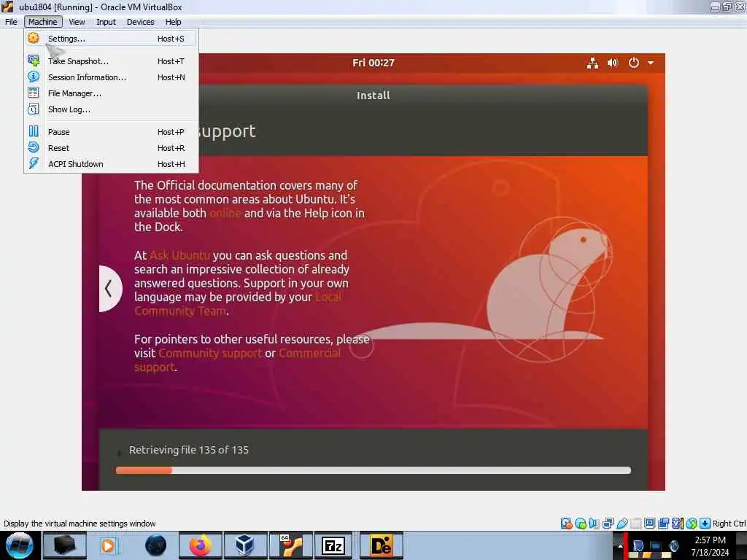Expand details arrow beside Retrieving file
The image size is (747, 560).
coord(119,451)
